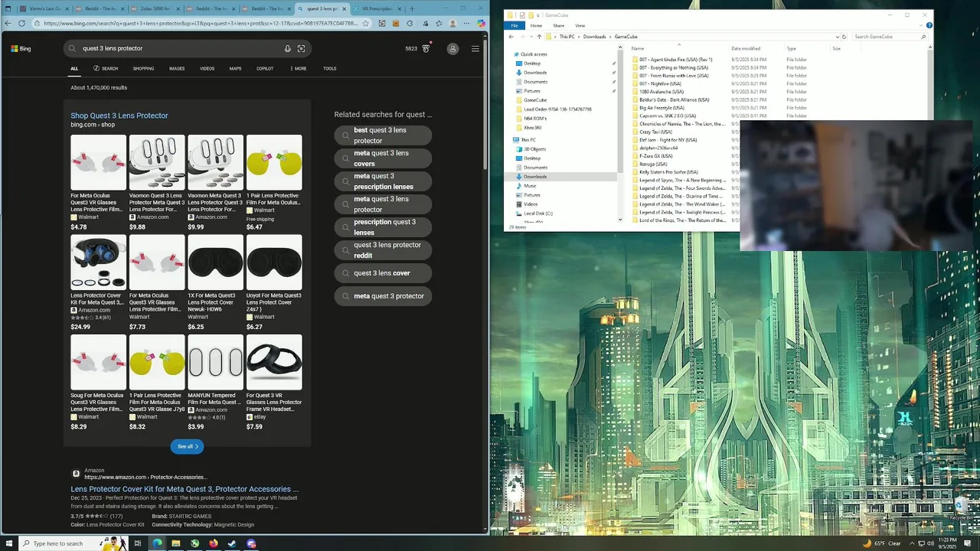
Task: Open the File menu in File Explorer
Action: (514, 25)
